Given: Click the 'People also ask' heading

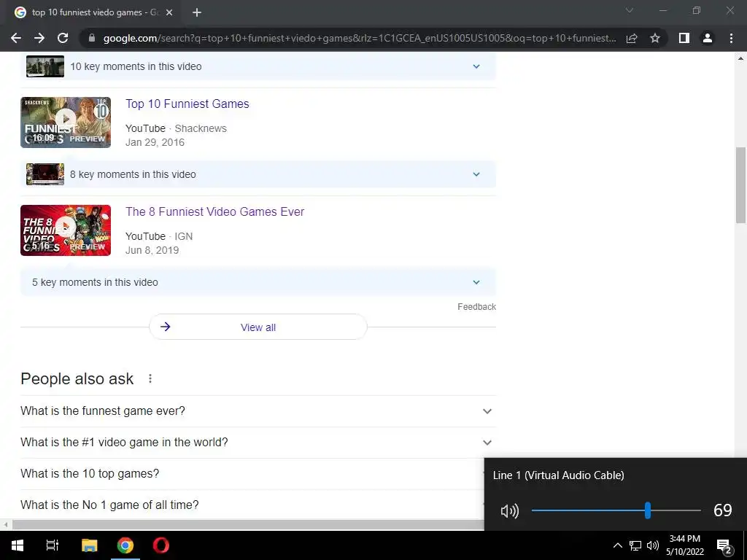Looking at the screenshot, I should point(77,379).
